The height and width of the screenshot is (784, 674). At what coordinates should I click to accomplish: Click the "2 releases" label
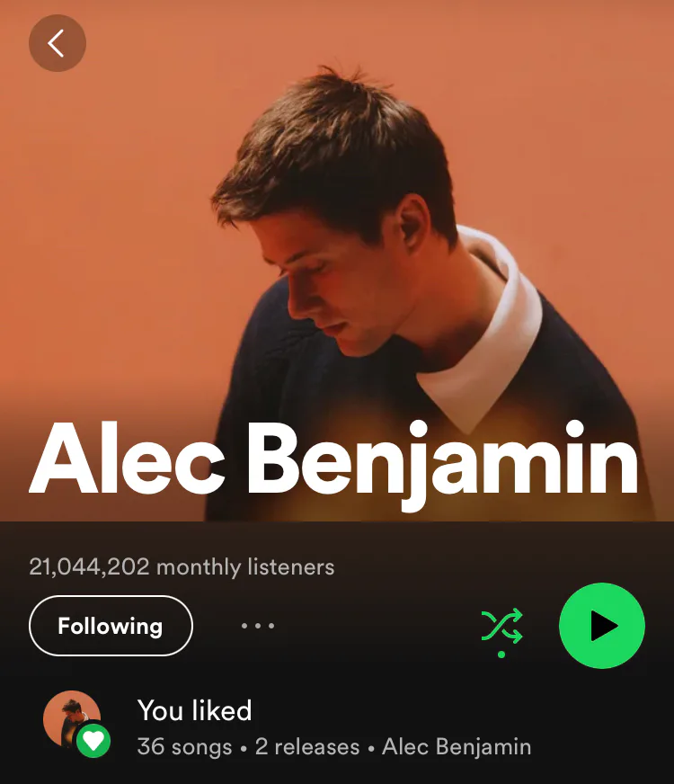click(307, 746)
